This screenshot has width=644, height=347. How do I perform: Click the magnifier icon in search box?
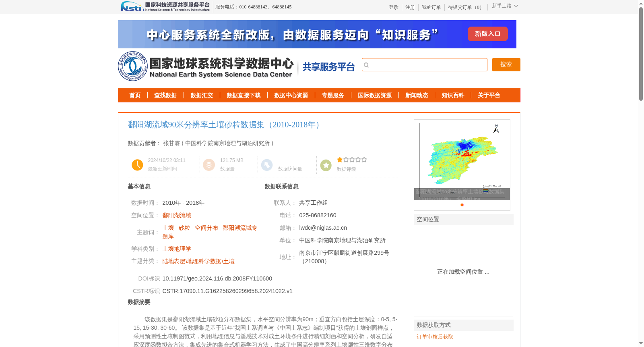(x=366, y=65)
